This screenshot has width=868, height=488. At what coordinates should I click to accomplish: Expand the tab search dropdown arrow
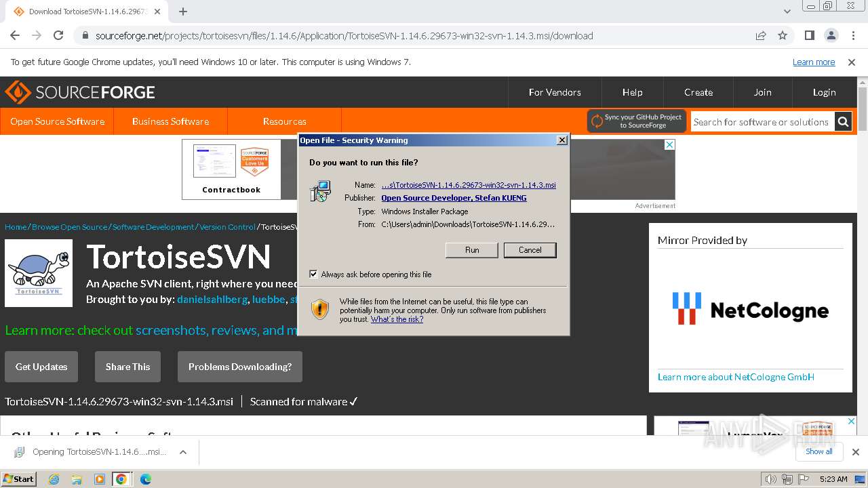point(787,12)
